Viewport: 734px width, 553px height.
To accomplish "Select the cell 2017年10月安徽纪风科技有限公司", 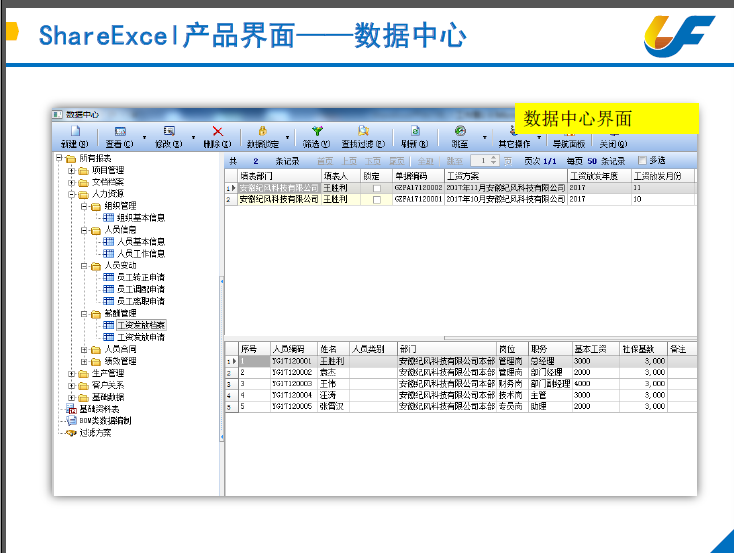I will 506,199.
